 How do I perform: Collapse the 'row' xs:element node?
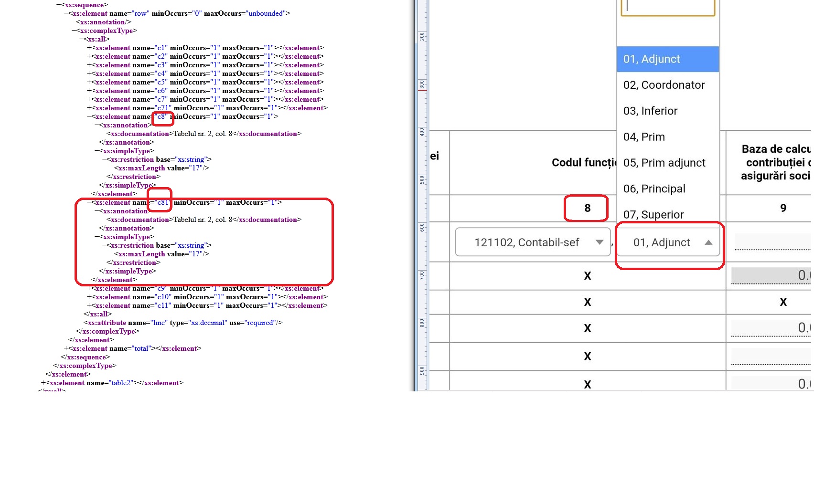[66, 13]
